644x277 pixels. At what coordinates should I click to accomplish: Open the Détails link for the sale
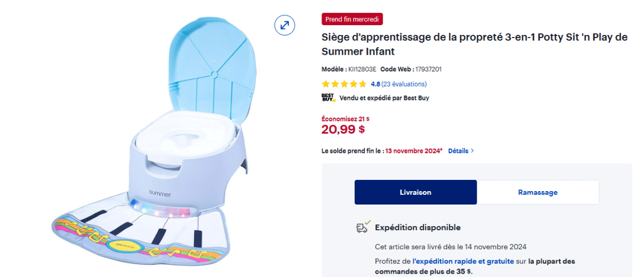[458, 151]
